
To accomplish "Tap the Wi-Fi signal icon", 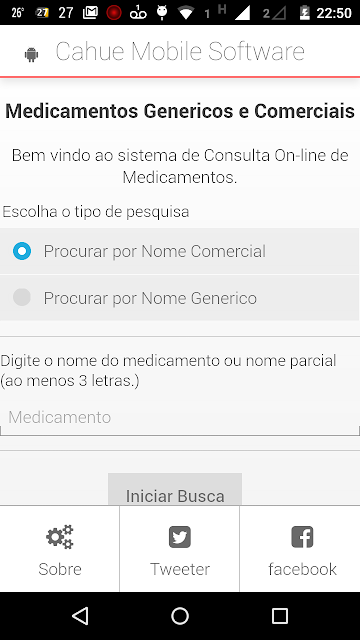I will 186,13.
